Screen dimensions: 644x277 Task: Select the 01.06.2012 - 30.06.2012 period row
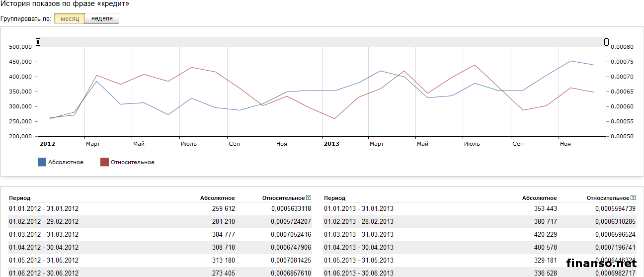click(44, 274)
